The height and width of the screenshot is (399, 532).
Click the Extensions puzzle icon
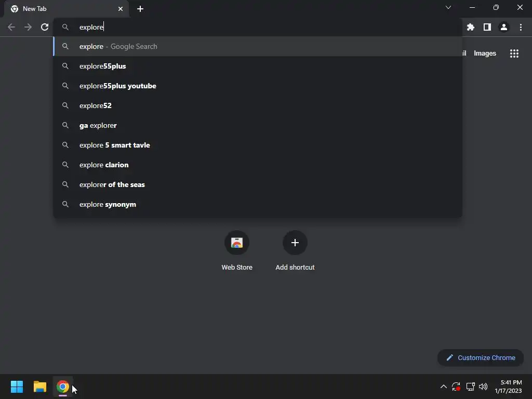click(470, 27)
